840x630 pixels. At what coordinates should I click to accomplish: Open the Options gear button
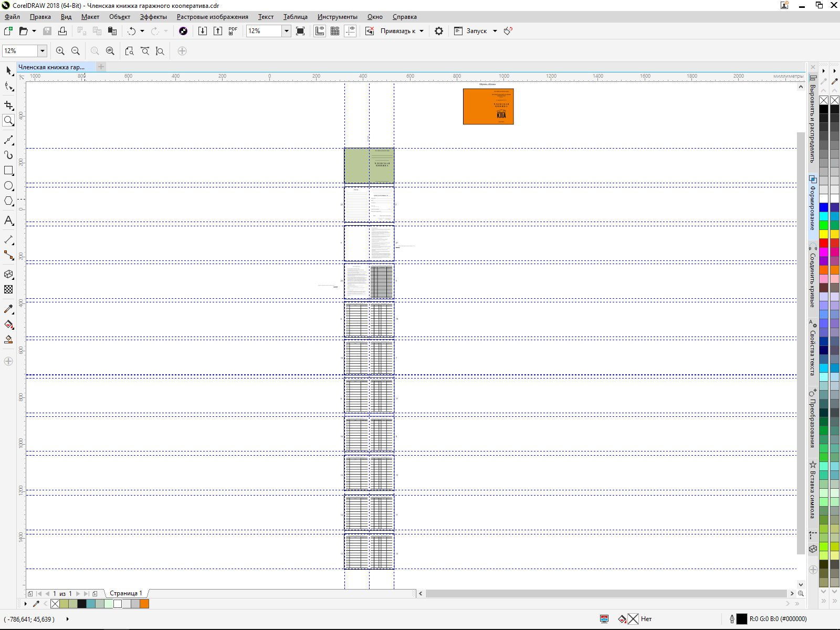point(439,31)
